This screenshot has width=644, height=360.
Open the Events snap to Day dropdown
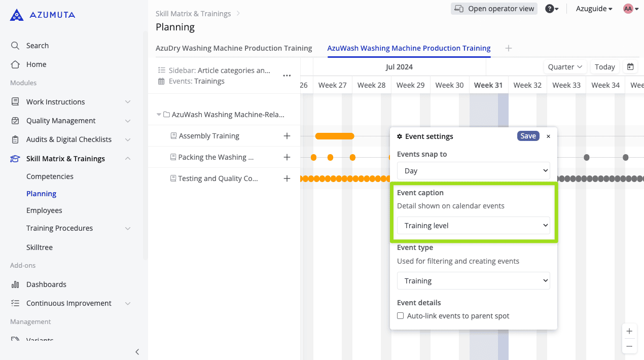pyautogui.click(x=473, y=171)
